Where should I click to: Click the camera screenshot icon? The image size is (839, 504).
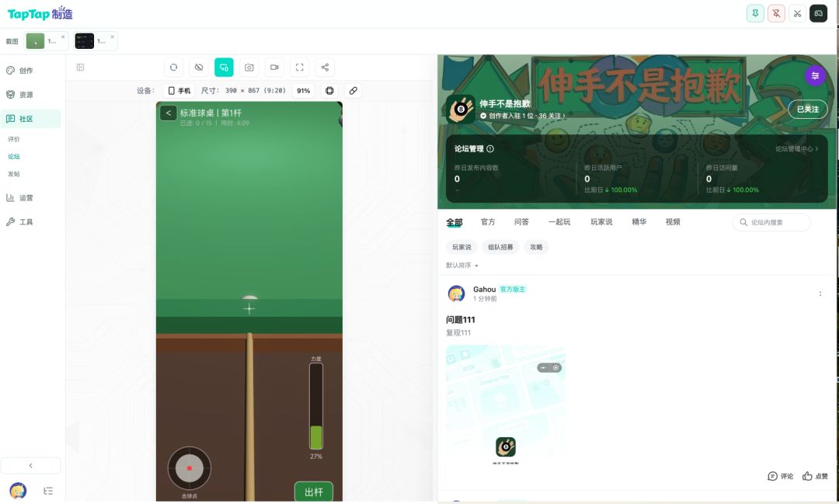click(x=249, y=68)
